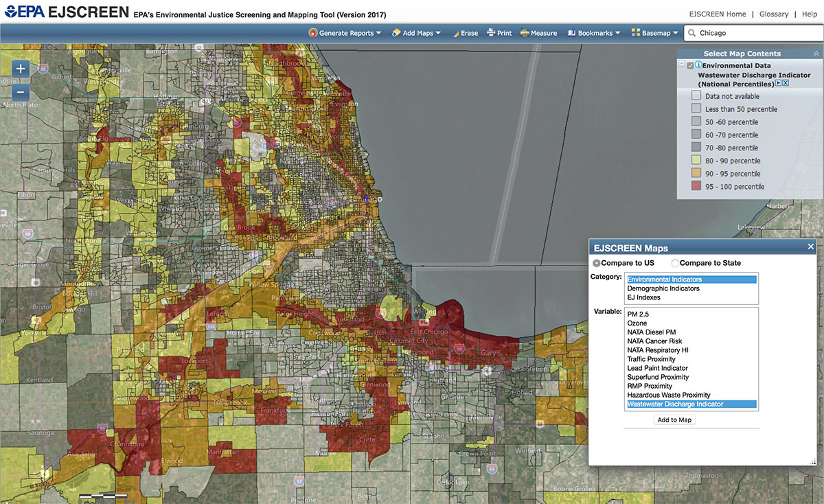This screenshot has width=824, height=504.
Task: Click the Gary label on the map
Action: (x=489, y=353)
